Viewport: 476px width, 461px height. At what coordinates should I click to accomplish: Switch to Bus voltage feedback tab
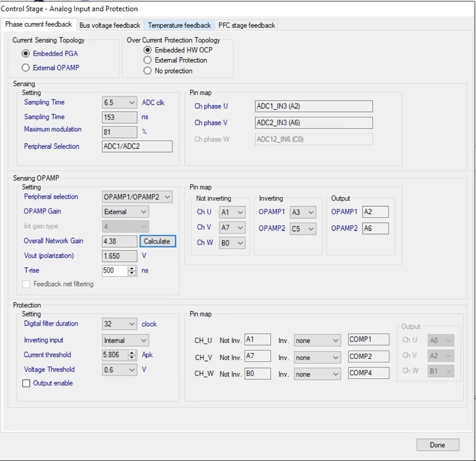pos(110,25)
